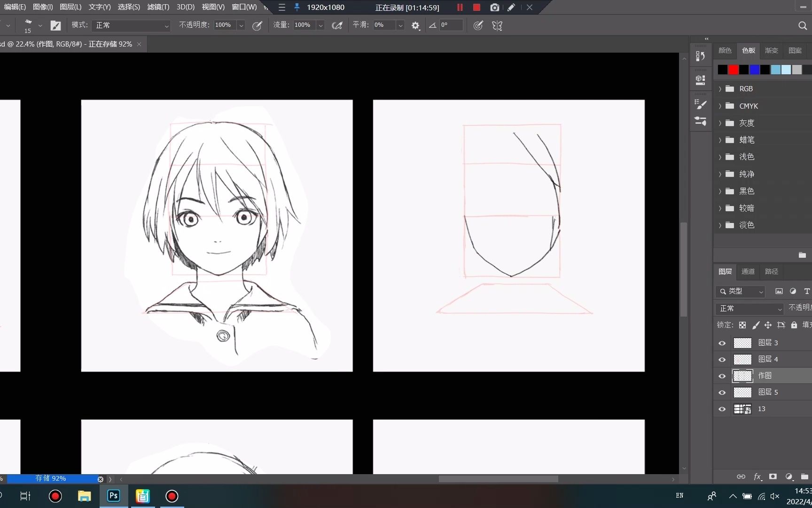The width and height of the screenshot is (812, 508).
Task: Open the 图层(L) menu
Action: tap(70, 7)
